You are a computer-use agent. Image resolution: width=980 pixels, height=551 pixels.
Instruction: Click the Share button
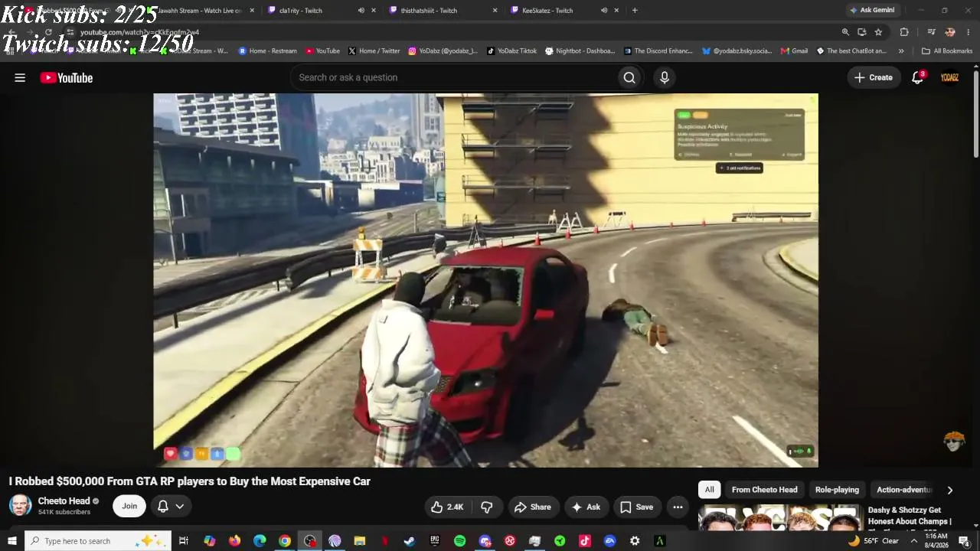tap(533, 507)
